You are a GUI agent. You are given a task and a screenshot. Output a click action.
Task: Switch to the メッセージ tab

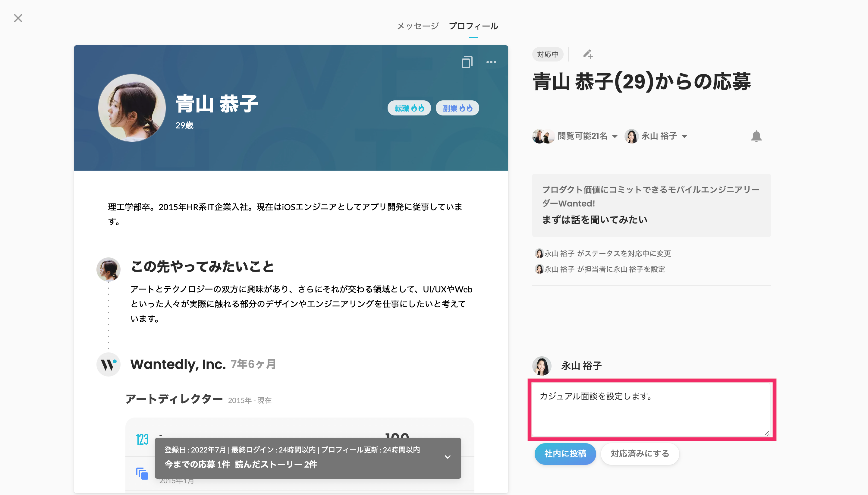pyautogui.click(x=418, y=26)
